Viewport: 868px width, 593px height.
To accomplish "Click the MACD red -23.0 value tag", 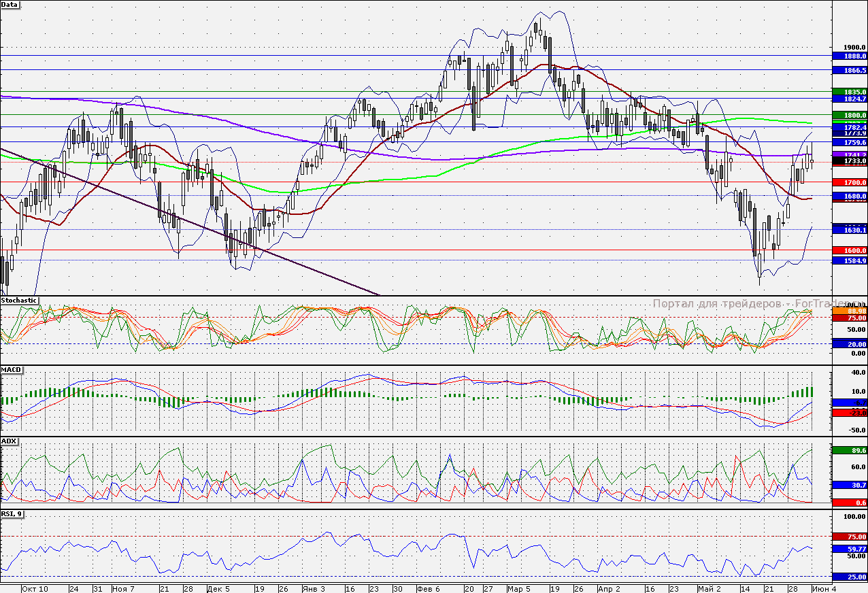I will (849, 413).
